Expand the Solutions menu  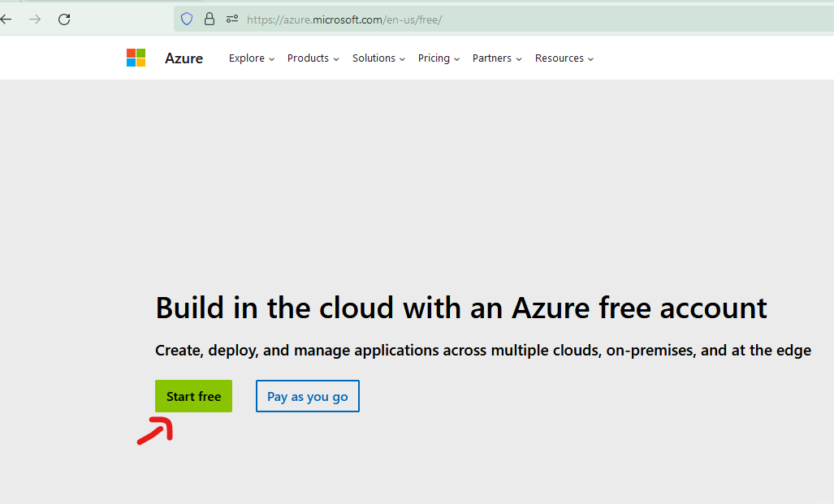tap(378, 58)
